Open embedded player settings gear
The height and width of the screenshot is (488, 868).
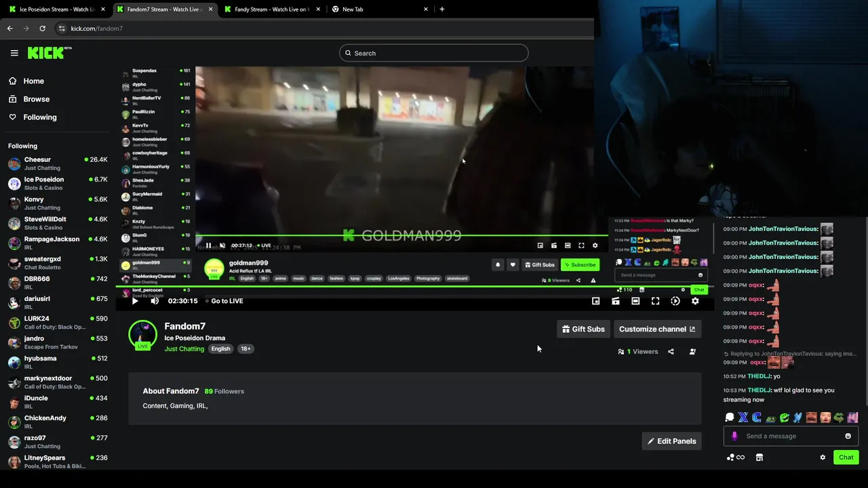[x=595, y=245]
